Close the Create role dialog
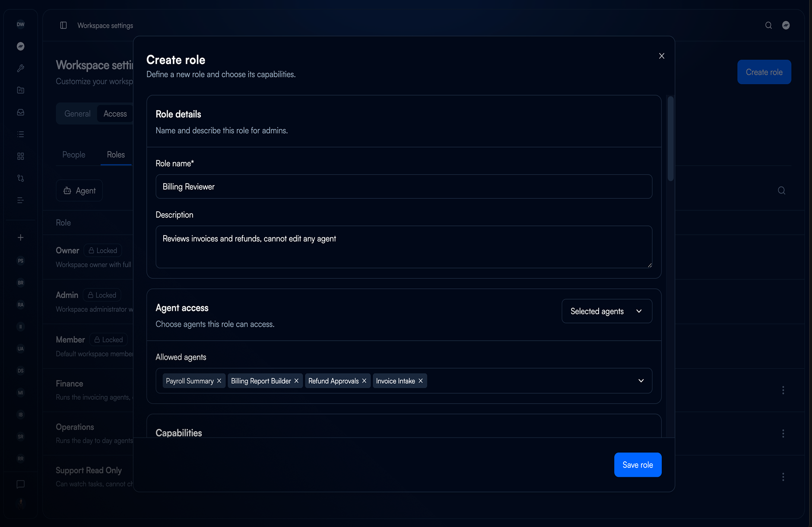This screenshot has width=812, height=527. pyautogui.click(x=662, y=56)
